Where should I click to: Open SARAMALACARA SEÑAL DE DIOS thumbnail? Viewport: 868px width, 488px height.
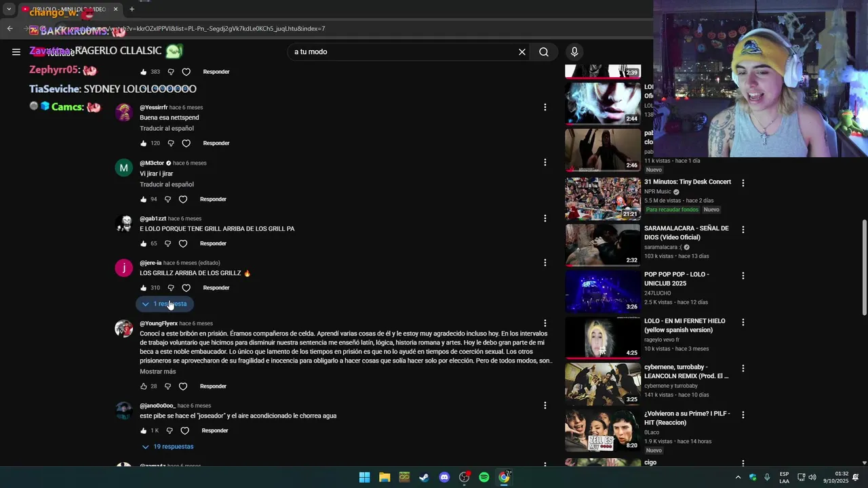(603, 245)
